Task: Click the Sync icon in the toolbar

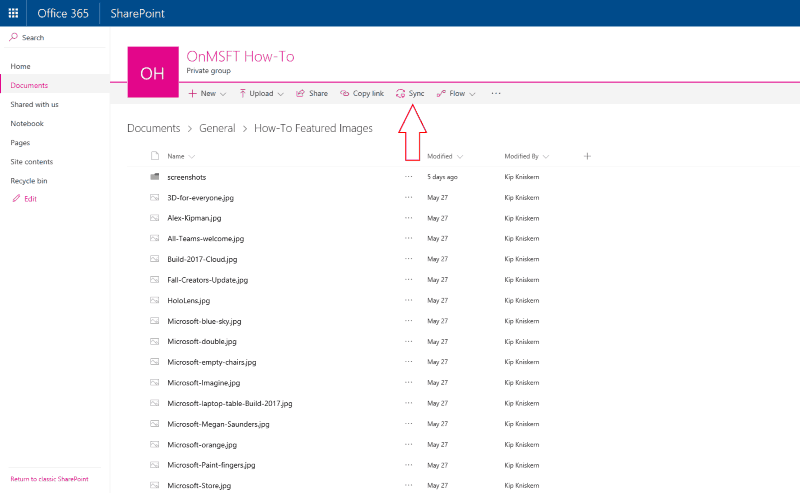Action: [x=401, y=93]
